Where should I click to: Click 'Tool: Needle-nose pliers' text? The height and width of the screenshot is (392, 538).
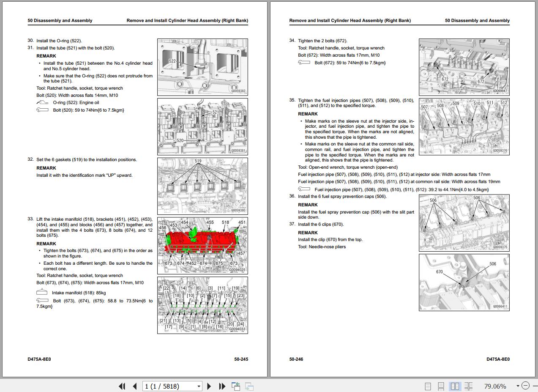pos(322,247)
